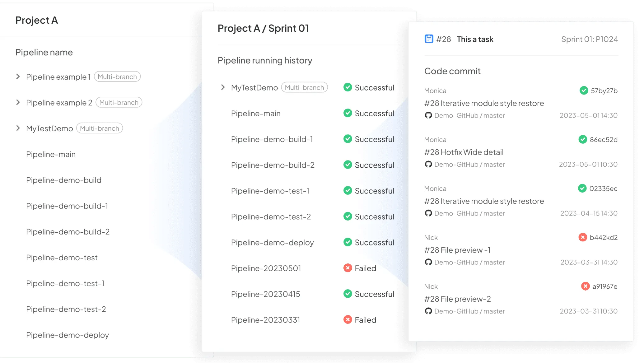Click green success icon for Pipeline-demo-deploy history row
Image resolution: width=644 pixels, height=363 pixels.
[348, 242]
